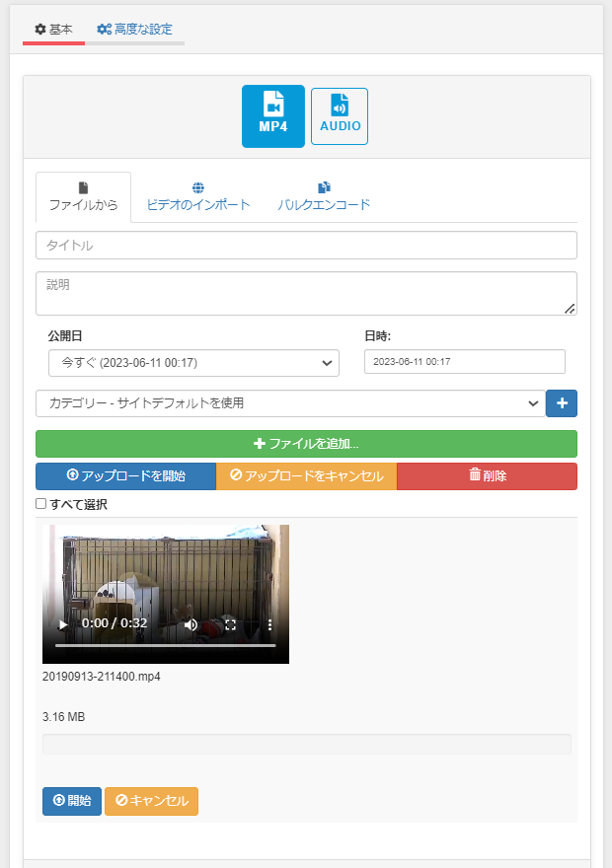Play the video preview
612x868 pixels.
click(63, 625)
